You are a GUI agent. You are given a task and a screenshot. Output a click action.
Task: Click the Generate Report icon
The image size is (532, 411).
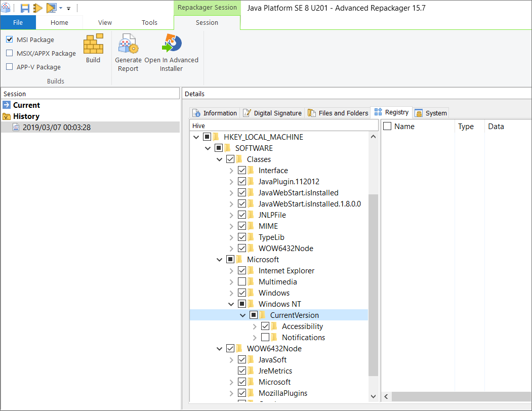128,44
